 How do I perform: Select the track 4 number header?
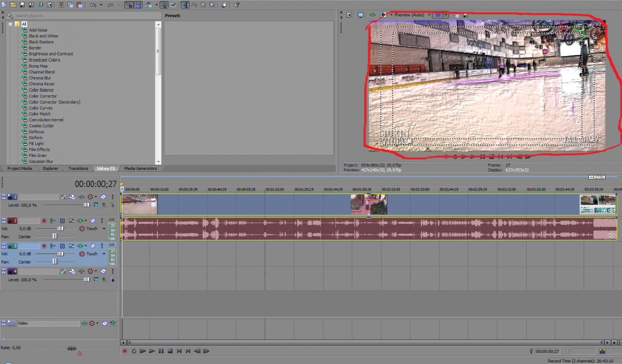tap(12, 271)
